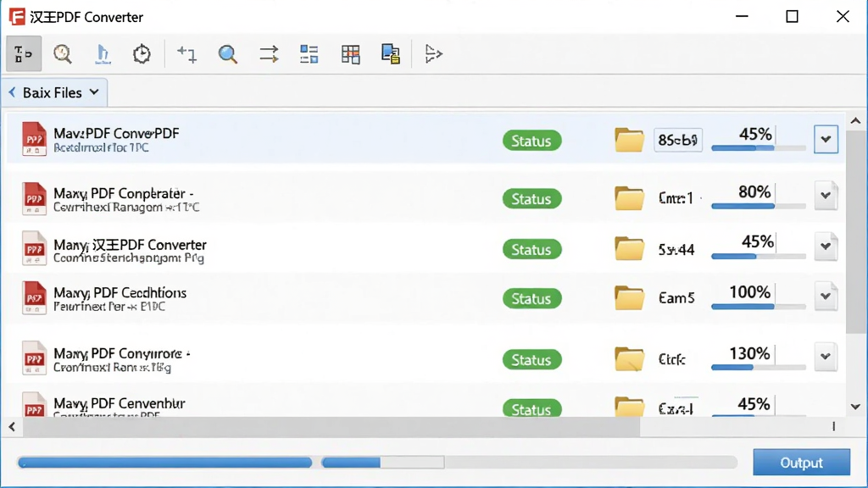Image resolution: width=868 pixels, height=488 pixels.
Task: Click the insert text cursor toolbar icon
Action: click(x=186, y=54)
